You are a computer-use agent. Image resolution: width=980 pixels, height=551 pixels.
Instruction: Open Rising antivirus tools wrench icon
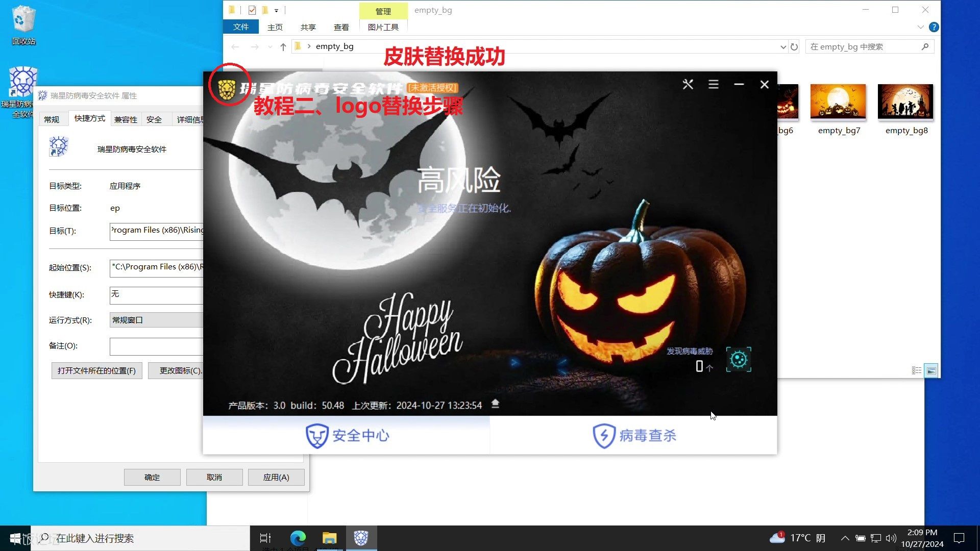pyautogui.click(x=688, y=84)
